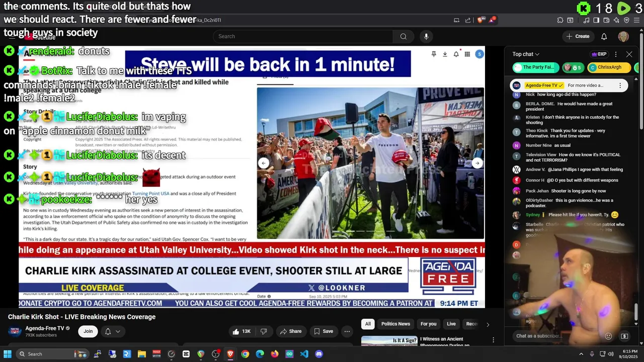Select the Live filter chip
The height and width of the screenshot is (362, 644).
click(451, 324)
